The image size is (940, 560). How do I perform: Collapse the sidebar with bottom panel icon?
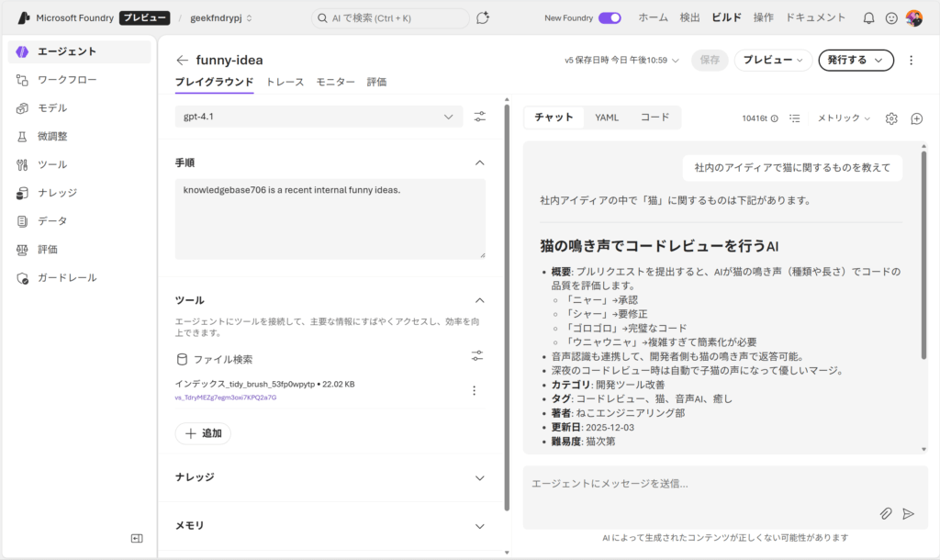pyautogui.click(x=137, y=538)
